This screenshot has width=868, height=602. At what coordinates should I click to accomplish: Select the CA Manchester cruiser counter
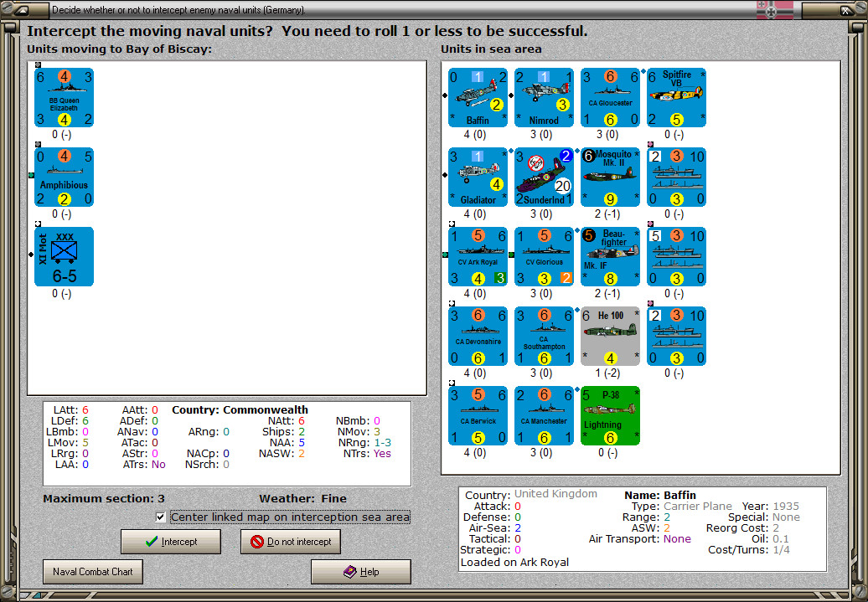[544, 415]
